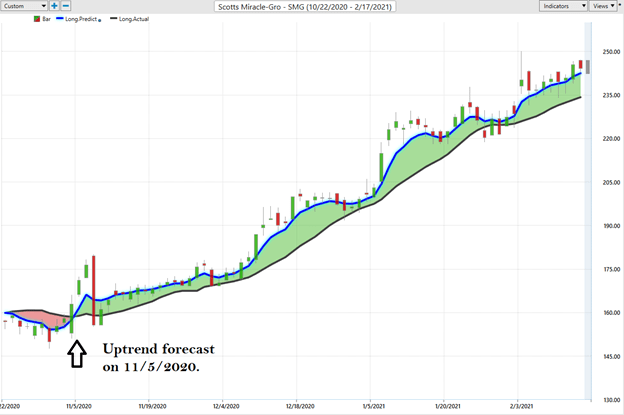Toggle the Long.Actual series label

pos(136,19)
